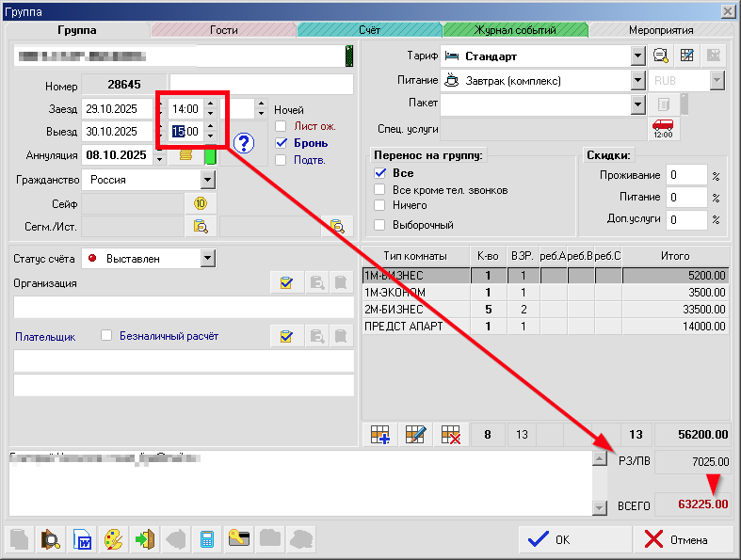Click the safe coin icon button
741x560 pixels.
[x=200, y=203]
